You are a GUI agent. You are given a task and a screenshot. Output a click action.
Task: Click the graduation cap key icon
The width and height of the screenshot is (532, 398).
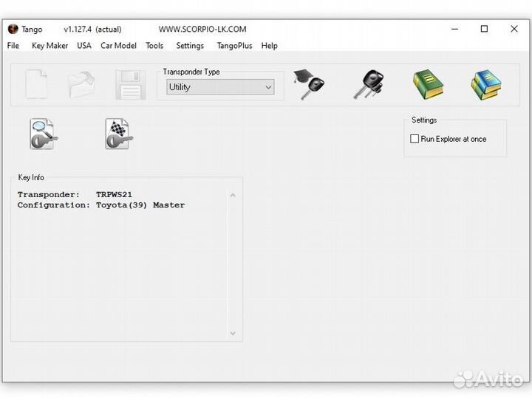point(307,85)
